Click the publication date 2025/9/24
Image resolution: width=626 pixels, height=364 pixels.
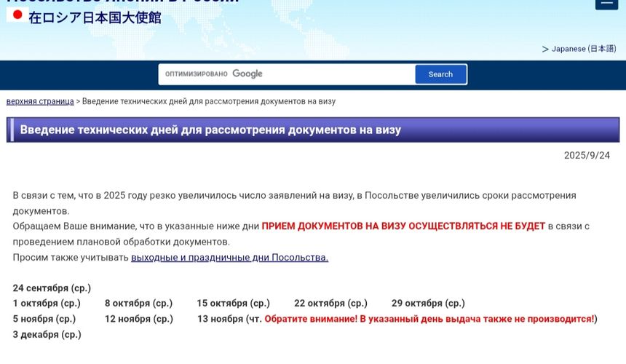(587, 155)
